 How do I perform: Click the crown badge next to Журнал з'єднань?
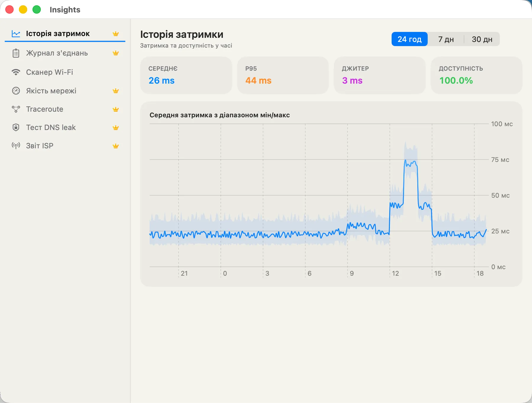116,53
